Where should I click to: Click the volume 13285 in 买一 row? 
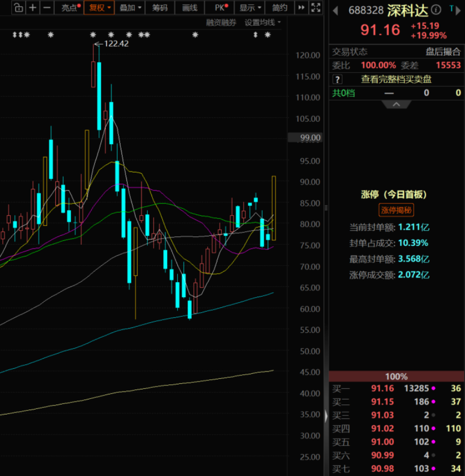416,388
